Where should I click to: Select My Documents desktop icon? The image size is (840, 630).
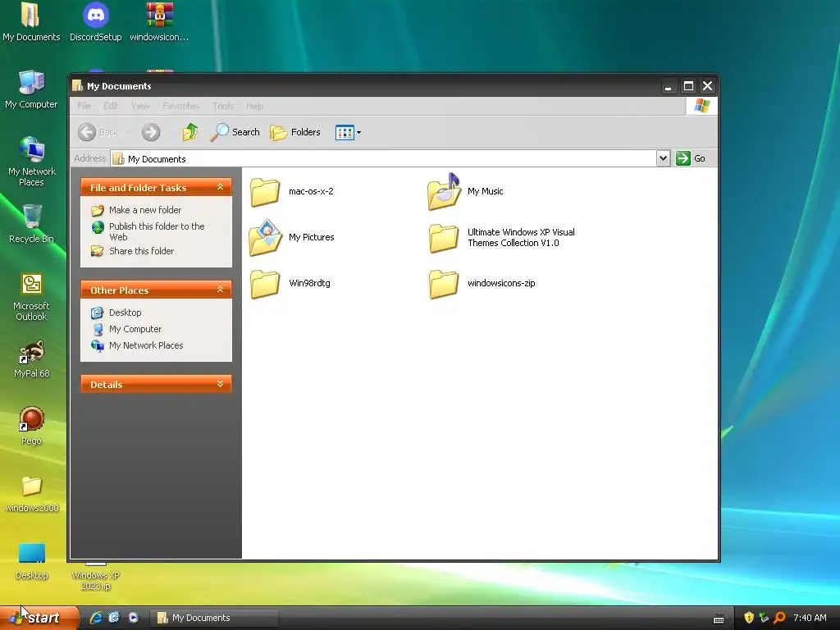point(31,21)
